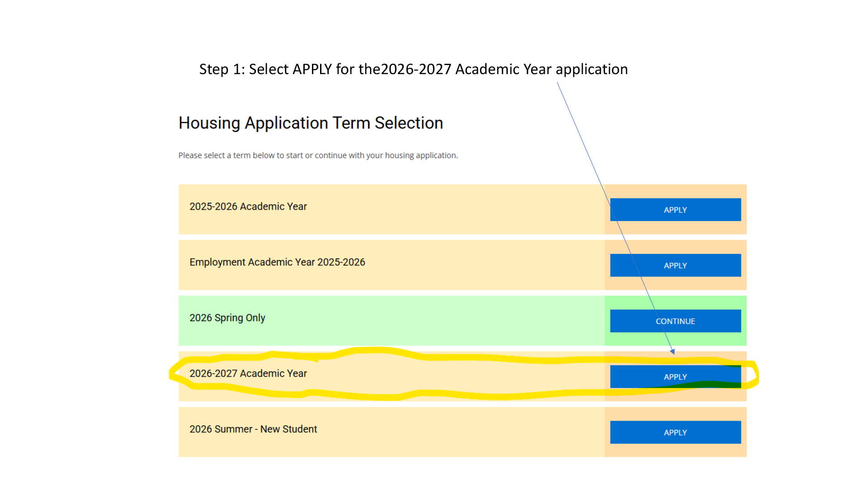
Task: Click the Step 1 annotation text
Action: point(413,69)
